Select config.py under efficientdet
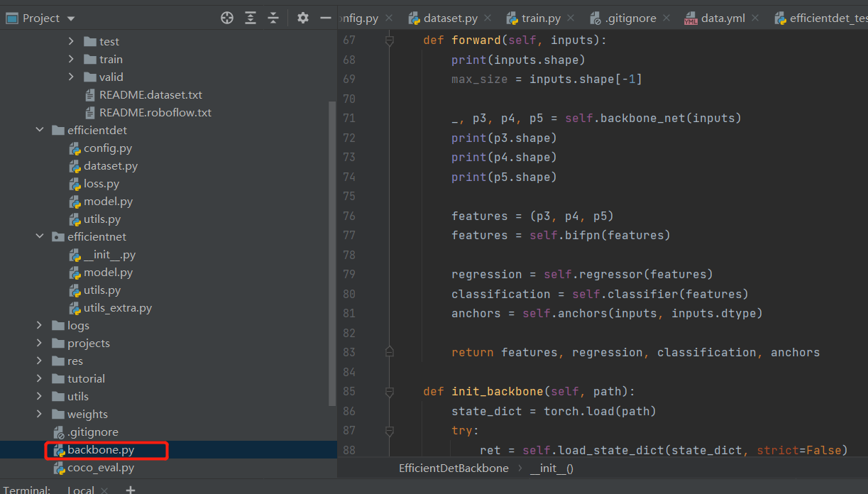The width and height of the screenshot is (868, 494). coord(108,148)
